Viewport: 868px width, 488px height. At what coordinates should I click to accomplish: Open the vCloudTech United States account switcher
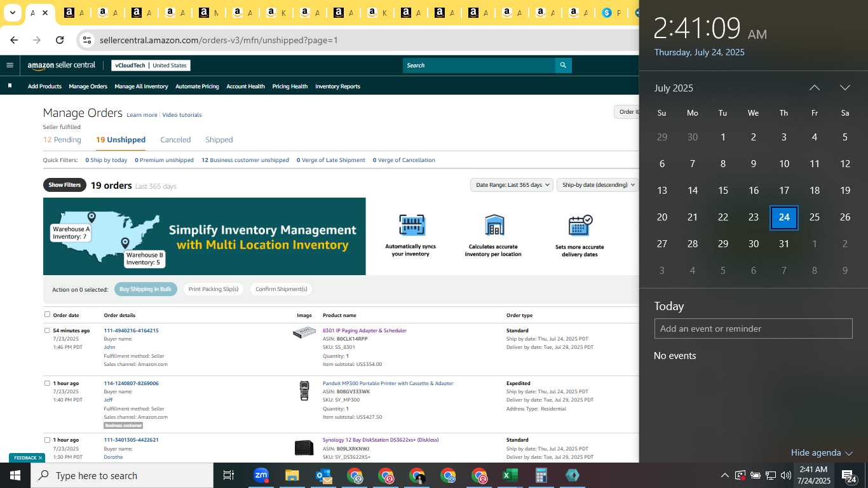151,65
